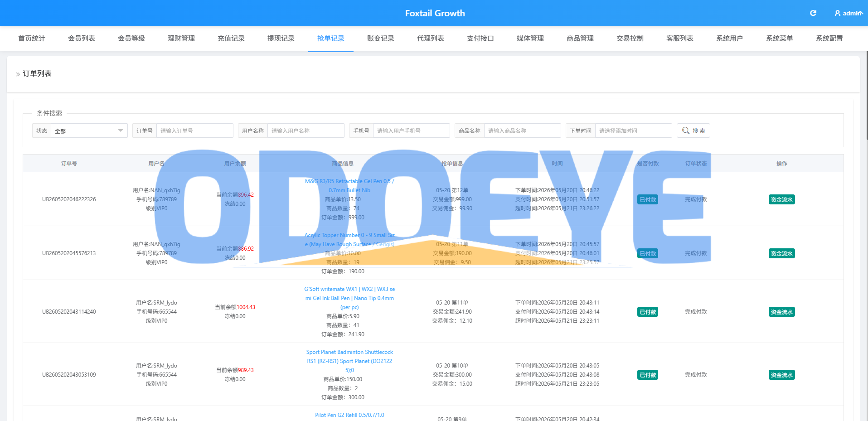Click order number UB2605202045576213
Image resolution: width=868 pixels, height=421 pixels.
point(69,253)
